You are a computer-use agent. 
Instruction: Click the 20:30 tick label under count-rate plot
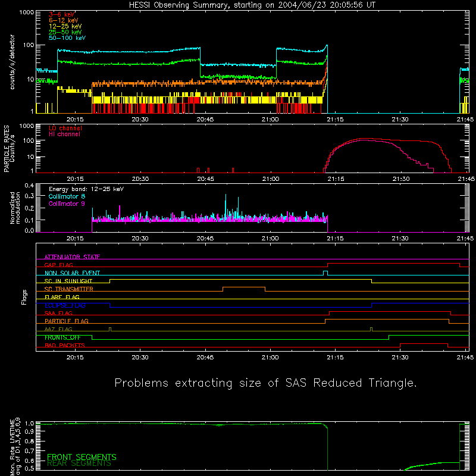tap(140, 120)
